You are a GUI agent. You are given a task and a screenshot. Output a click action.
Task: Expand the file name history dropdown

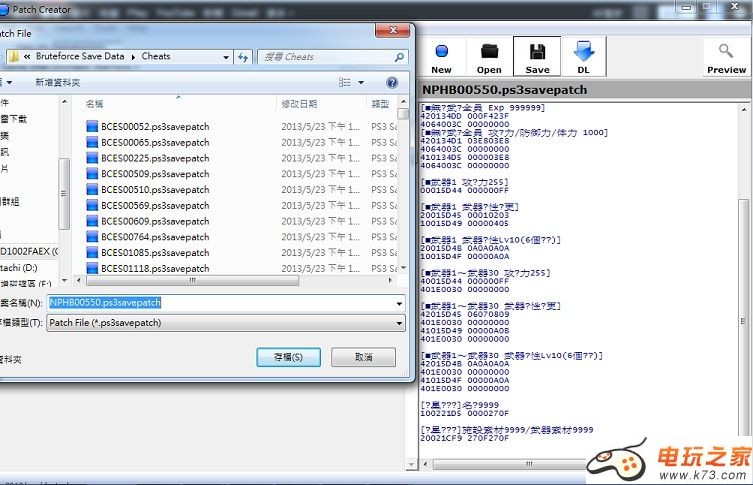point(399,303)
